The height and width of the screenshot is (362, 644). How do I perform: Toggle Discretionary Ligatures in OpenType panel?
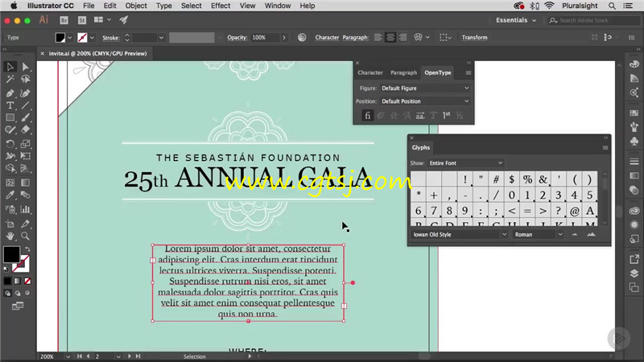tap(381, 116)
